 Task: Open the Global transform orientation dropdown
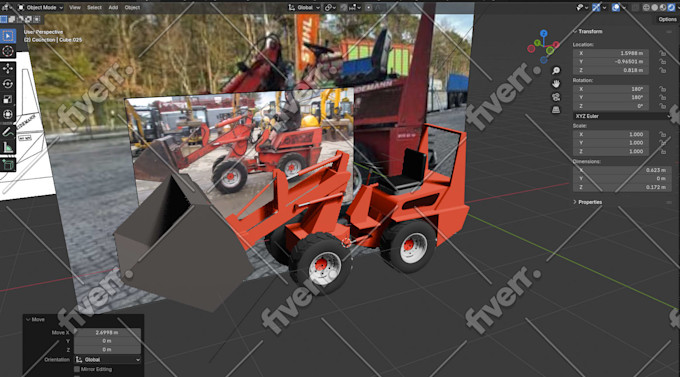click(304, 7)
